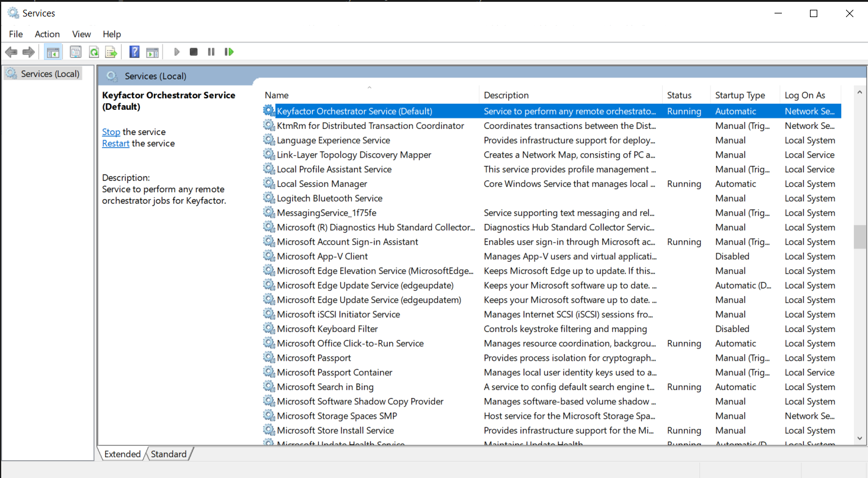Sort by the Log On As column header
This screenshot has height=478, width=868.
pyautogui.click(x=811, y=95)
